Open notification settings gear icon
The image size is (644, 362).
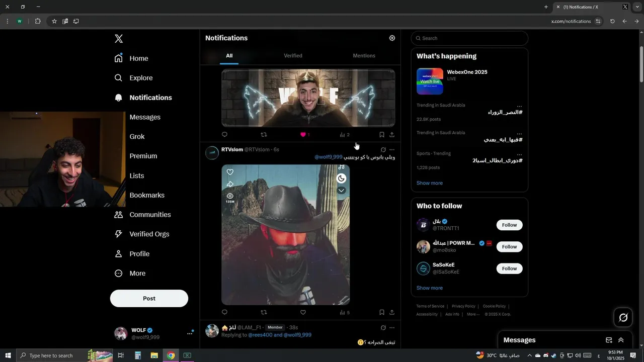pyautogui.click(x=392, y=38)
